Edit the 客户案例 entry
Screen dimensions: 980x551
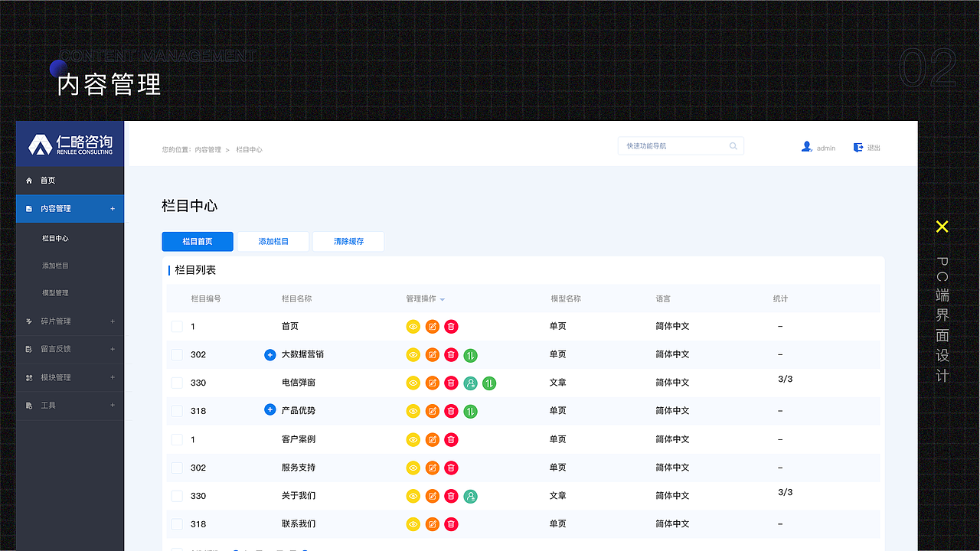[433, 440]
